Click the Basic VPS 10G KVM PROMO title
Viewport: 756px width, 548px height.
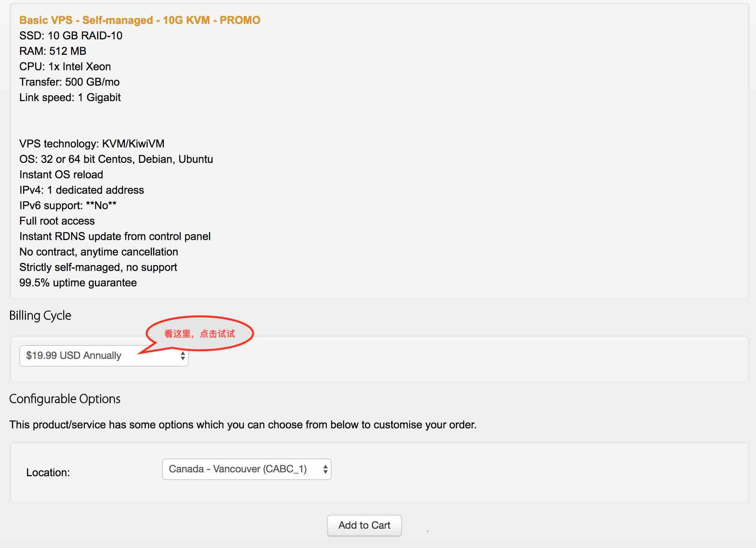point(140,20)
